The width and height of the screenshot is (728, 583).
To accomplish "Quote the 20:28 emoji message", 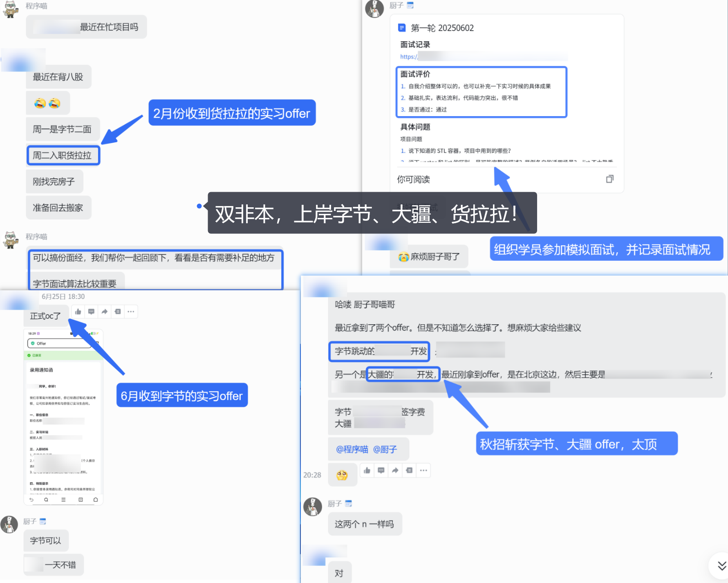I will coord(409,470).
